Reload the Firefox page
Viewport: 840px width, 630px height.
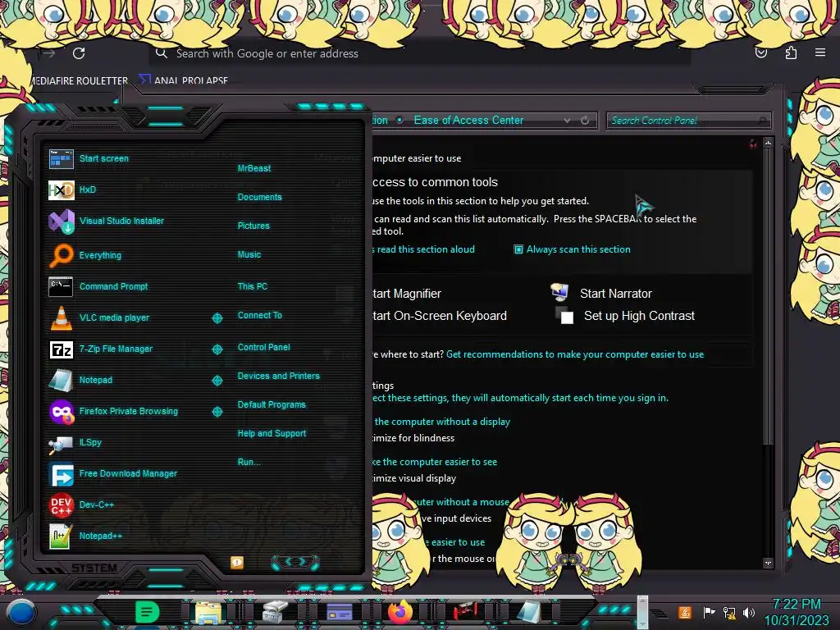pyautogui.click(x=79, y=53)
